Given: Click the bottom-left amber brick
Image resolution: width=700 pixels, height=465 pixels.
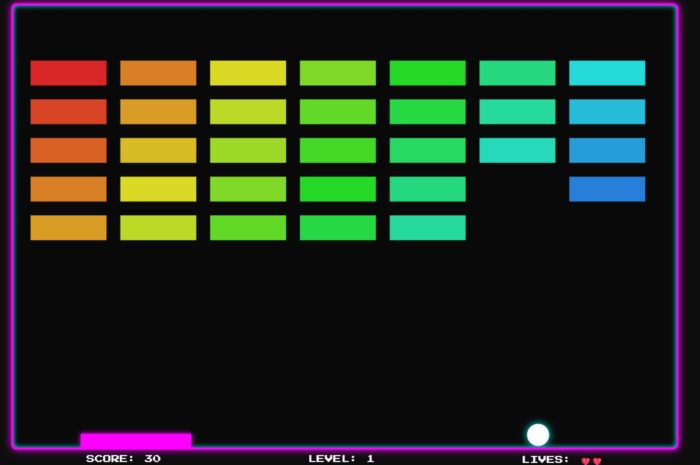Looking at the screenshot, I should click(68, 228).
